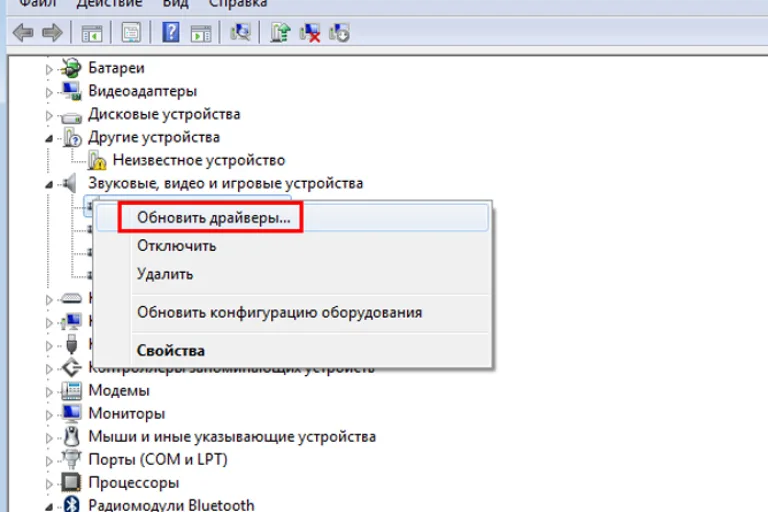Open the Справка menu
This screenshot has width=768, height=512.
[238, 3]
